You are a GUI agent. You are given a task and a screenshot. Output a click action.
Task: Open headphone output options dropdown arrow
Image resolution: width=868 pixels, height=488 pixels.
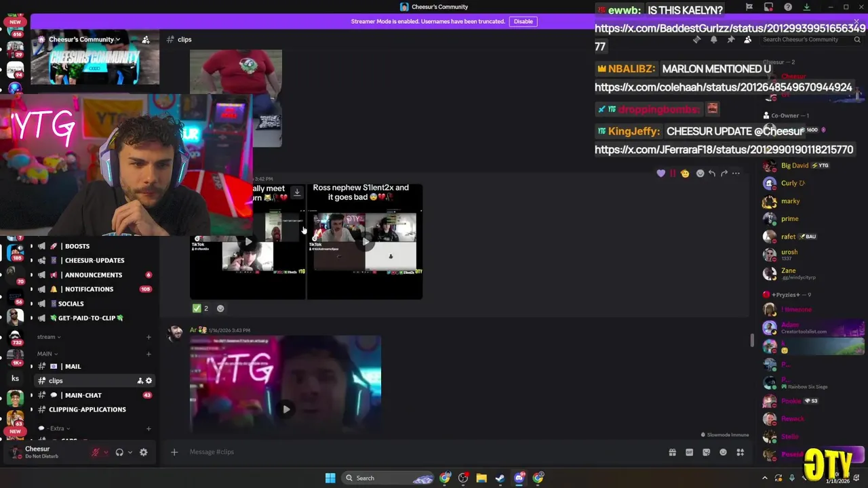(x=130, y=452)
